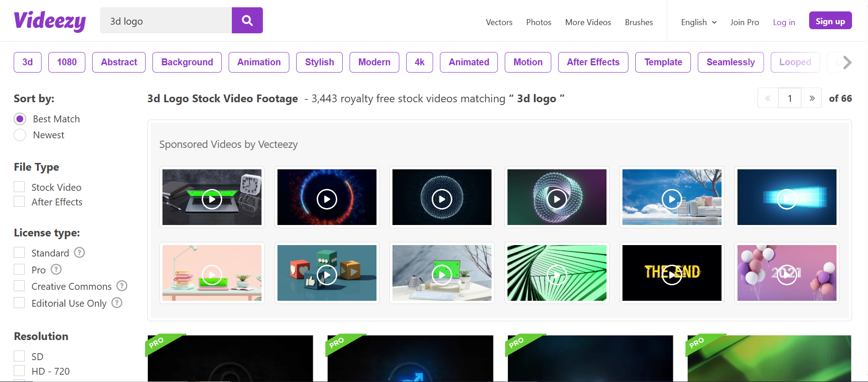Enable the Pro license filter

pos(19,269)
